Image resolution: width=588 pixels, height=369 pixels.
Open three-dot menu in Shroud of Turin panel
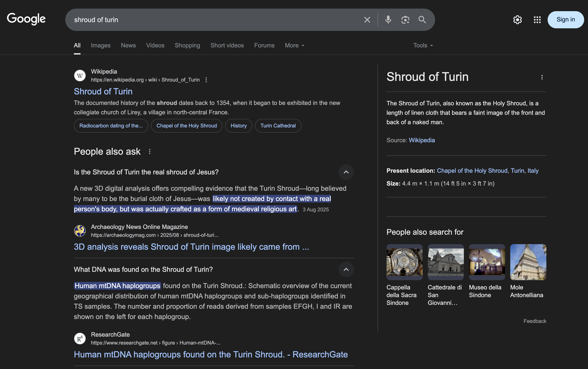click(x=542, y=77)
